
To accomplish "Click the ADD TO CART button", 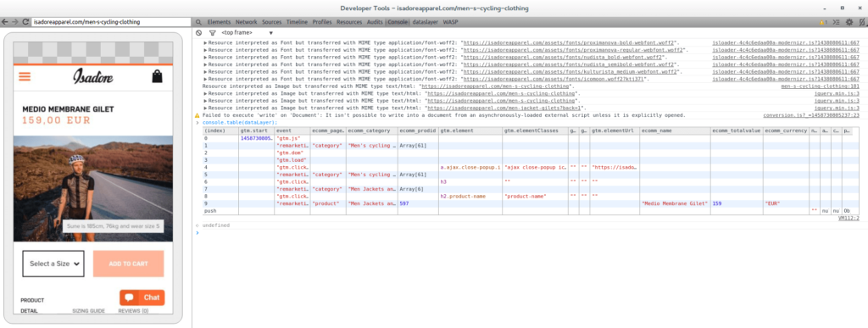I will (129, 264).
